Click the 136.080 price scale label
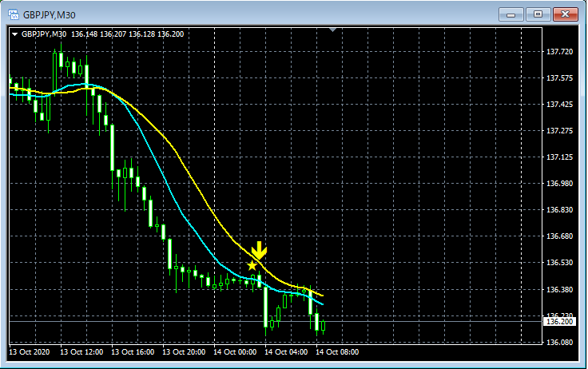The height and width of the screenshot is (369, 588). pyautogui.click(x=559, y=342)
